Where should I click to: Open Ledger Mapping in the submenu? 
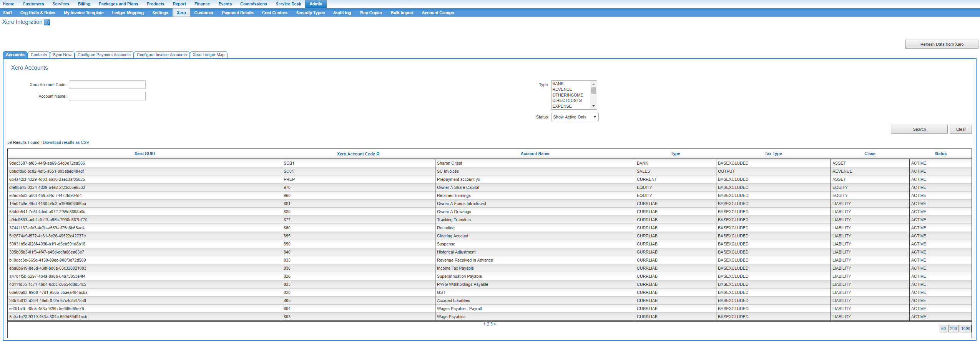tap(128, 13)
